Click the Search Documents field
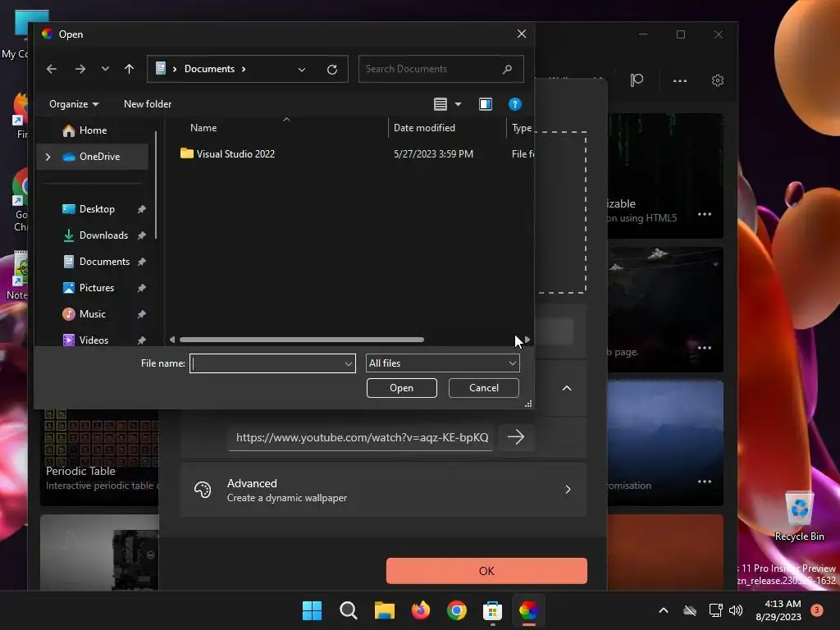The width and height of the screenshot is (840, 630). (x=441, y=69)
